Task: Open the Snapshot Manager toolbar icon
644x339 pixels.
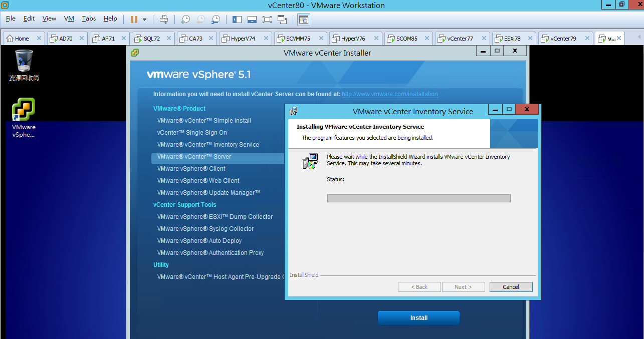Action: click(x=216, y=19)
